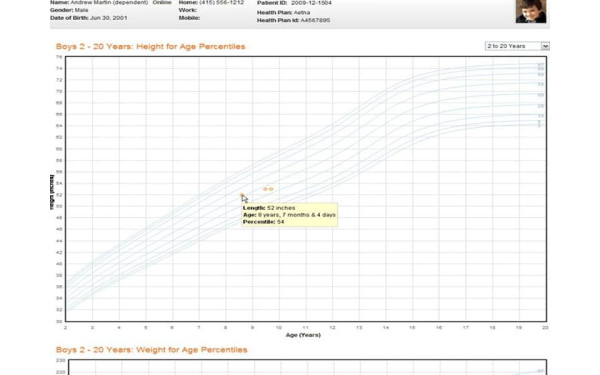The width and height of the screenshot is (600, 375).
Task: Click the 50th percentile curve label
Action: click(540, 95)
